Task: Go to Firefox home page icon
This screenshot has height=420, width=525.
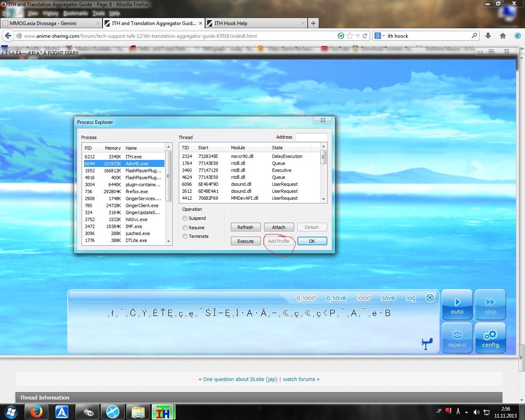Action: (503, 36)
